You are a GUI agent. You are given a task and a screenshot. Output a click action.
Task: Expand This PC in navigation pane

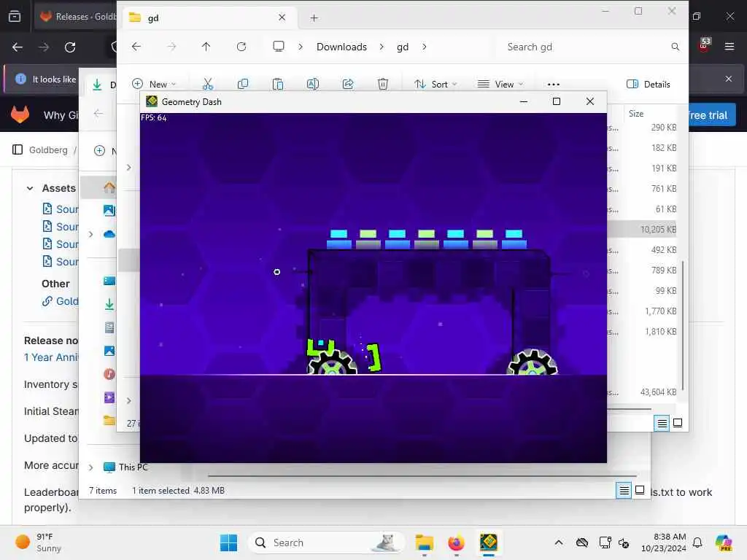(90, 467)
